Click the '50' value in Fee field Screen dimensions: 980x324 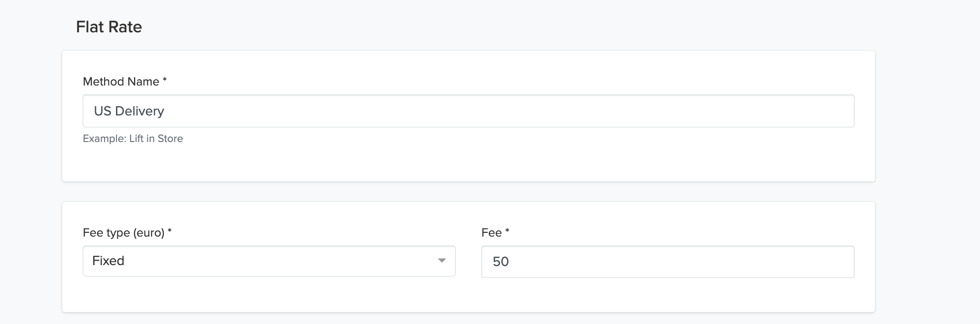(501, 262)
